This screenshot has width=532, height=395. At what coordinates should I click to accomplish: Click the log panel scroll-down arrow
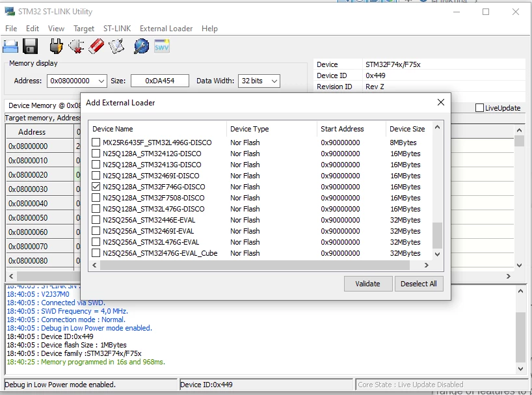pyautogui.click(x=520, y=368)
